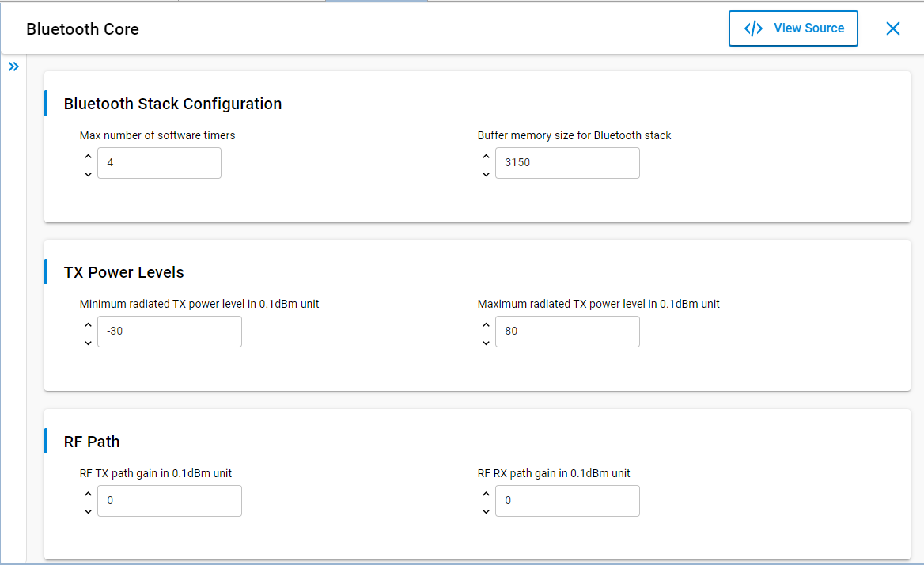Decrease RF RX path gain value
The image size is (924, 565).
[x=486, y=511]
